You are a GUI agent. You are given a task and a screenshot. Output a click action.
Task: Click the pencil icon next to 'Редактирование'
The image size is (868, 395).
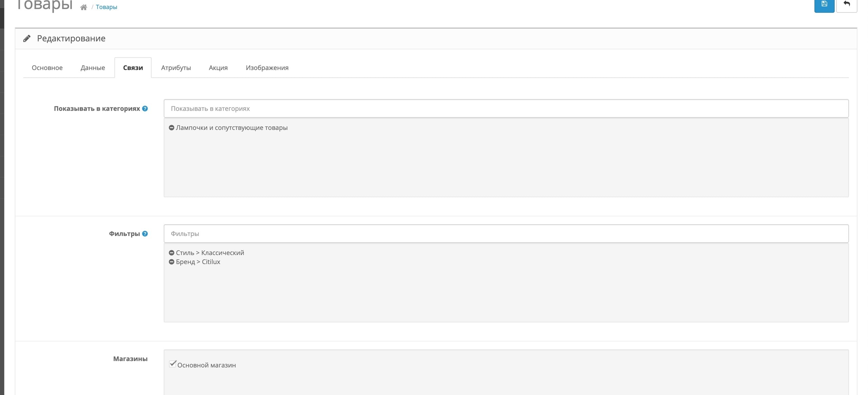(27, 38)
